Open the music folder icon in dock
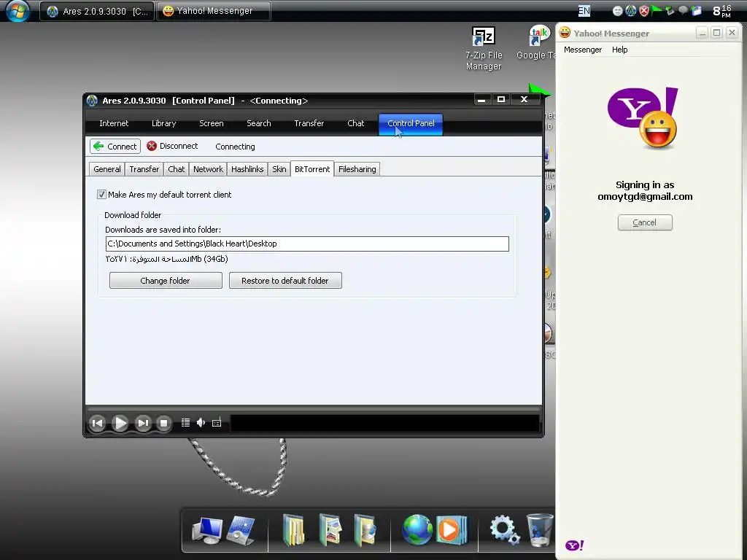747x560 pixels. [365, 529]
